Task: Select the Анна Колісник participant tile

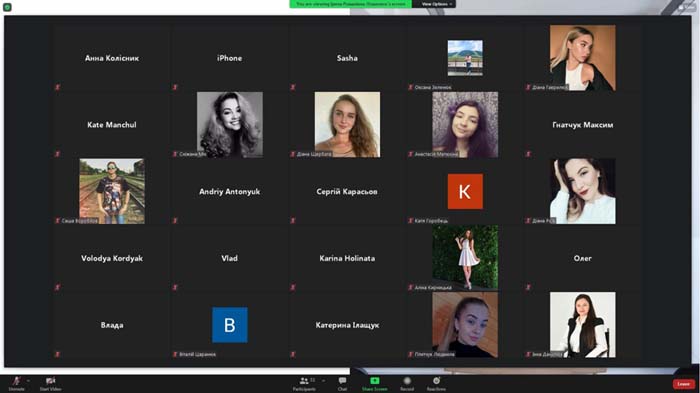Action: pyautogui.click(x=112, y=58)
